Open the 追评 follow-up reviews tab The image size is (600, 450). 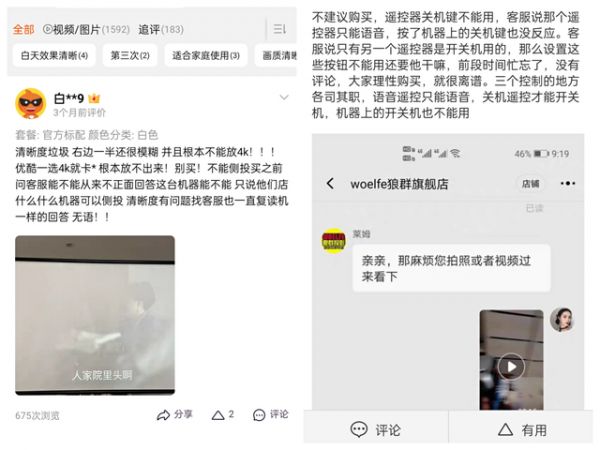tap(161, 29)
